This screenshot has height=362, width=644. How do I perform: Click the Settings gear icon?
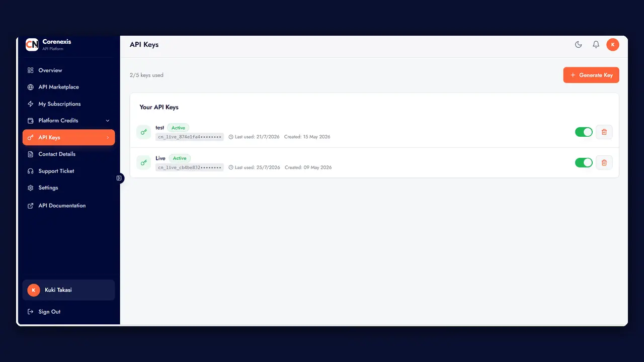(x=31, y=188)
